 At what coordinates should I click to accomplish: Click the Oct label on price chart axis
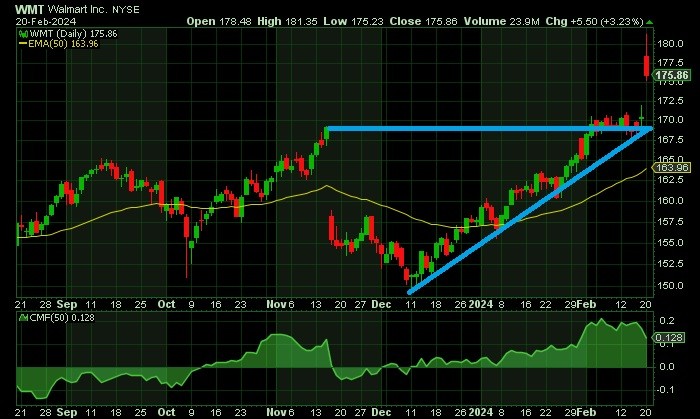point(166,304)
